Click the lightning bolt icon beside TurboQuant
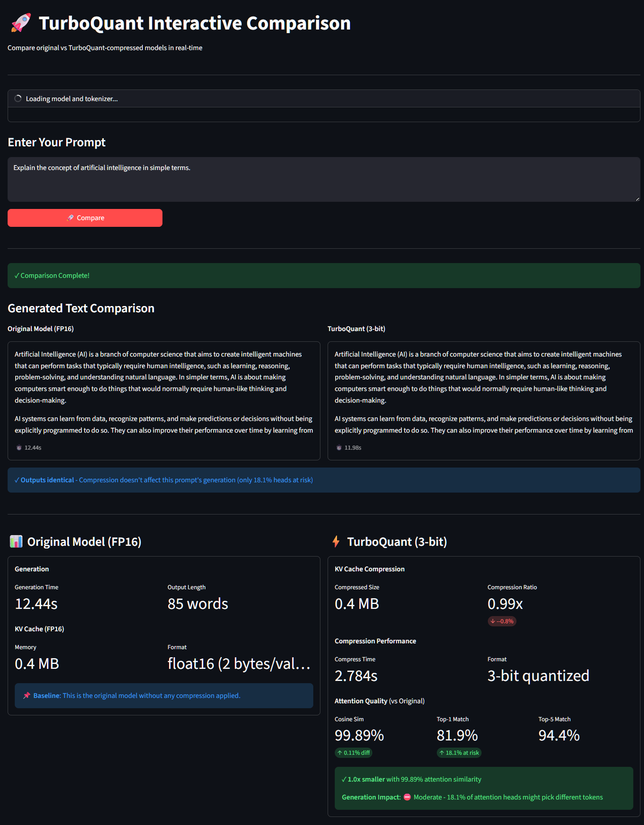The width and height of the screenshot is (644, 825). pyautogui.click(x=336, y=541)
